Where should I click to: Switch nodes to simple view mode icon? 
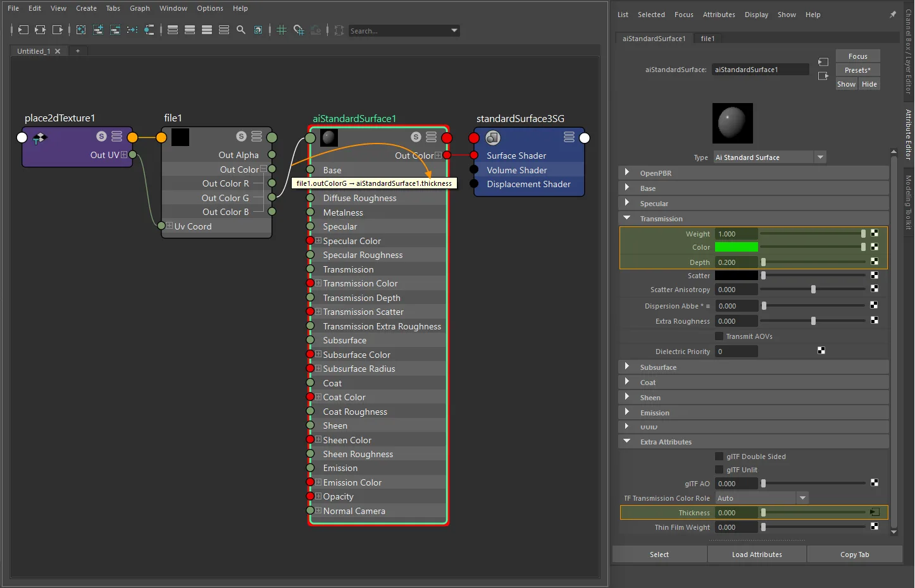(x=173, y=30)
